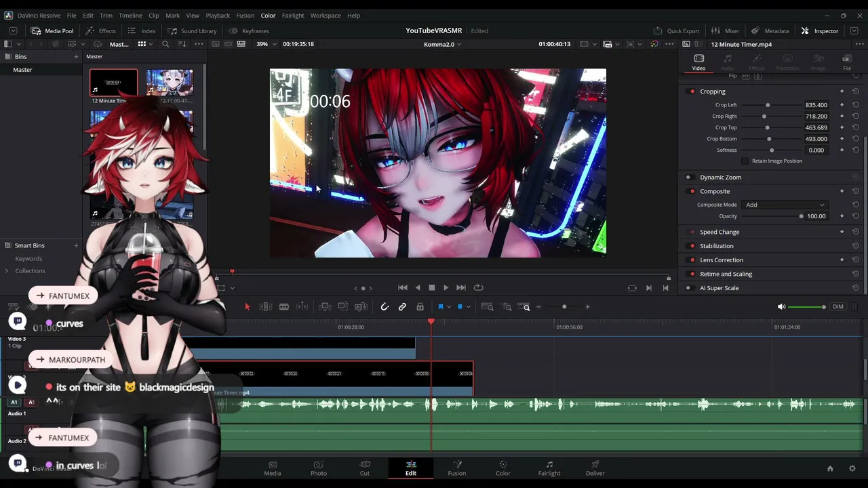868x488 pixels.
Task: Open the Workspace menu
Action: pyautogui.click(x=325, y=16)
